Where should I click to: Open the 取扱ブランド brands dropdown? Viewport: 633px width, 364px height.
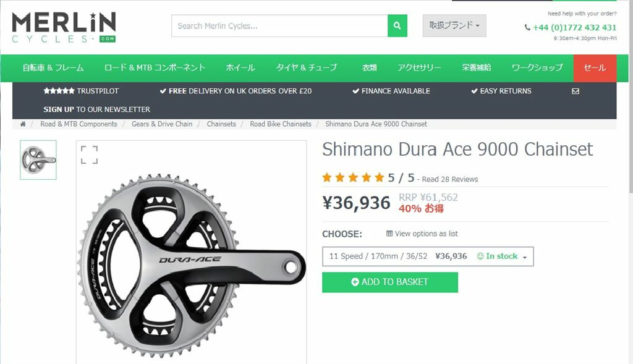pyautogui.click(x=454, y=25)
